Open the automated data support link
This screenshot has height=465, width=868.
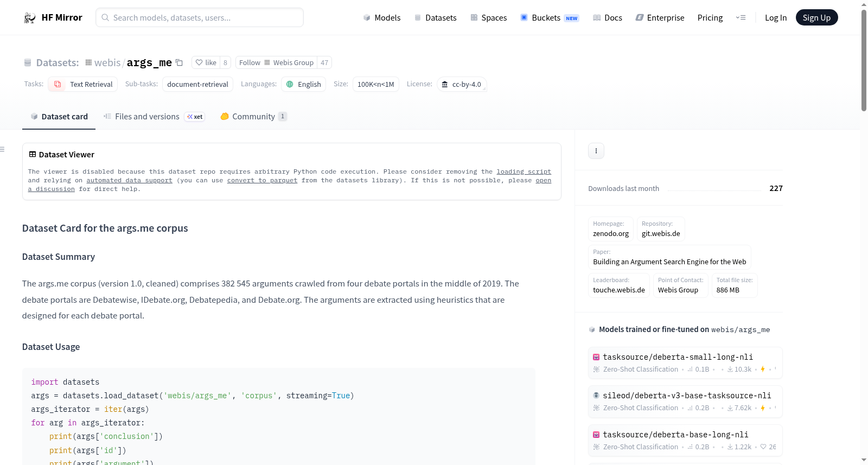[x=129, y=180]
